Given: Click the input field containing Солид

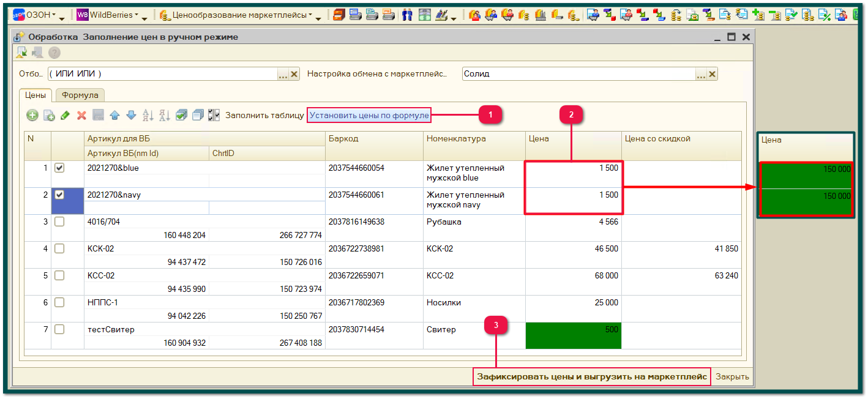Looking at the screenshot, I should pos(579,74).
